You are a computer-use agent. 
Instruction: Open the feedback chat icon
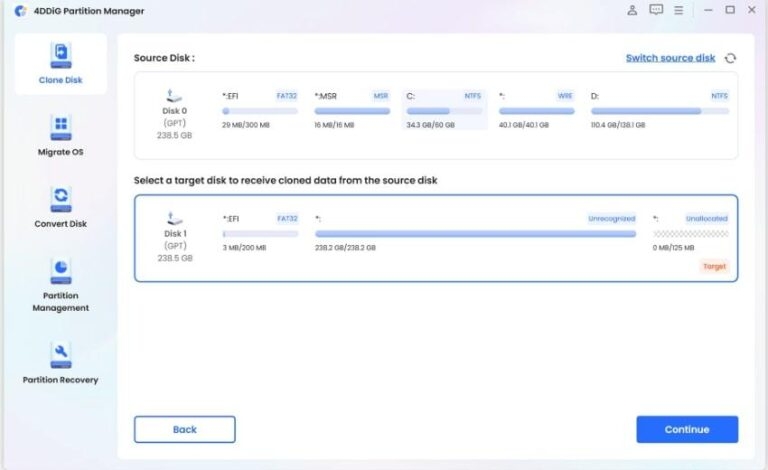(656, 11)
